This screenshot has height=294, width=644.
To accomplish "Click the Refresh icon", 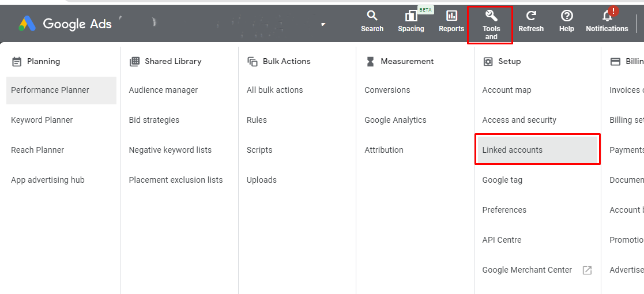I will pyautogui.click(x=531, y=16).
